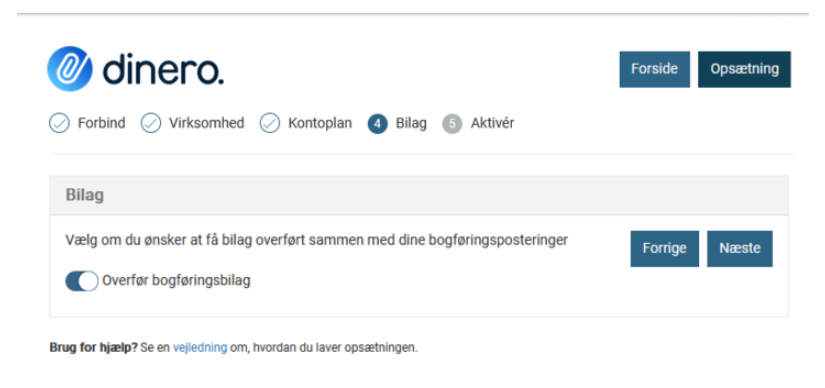This screenshot has height=388, width=825.
Task: Click the Overfør bogføringsbilag label
Action: (x=176, y=281)
